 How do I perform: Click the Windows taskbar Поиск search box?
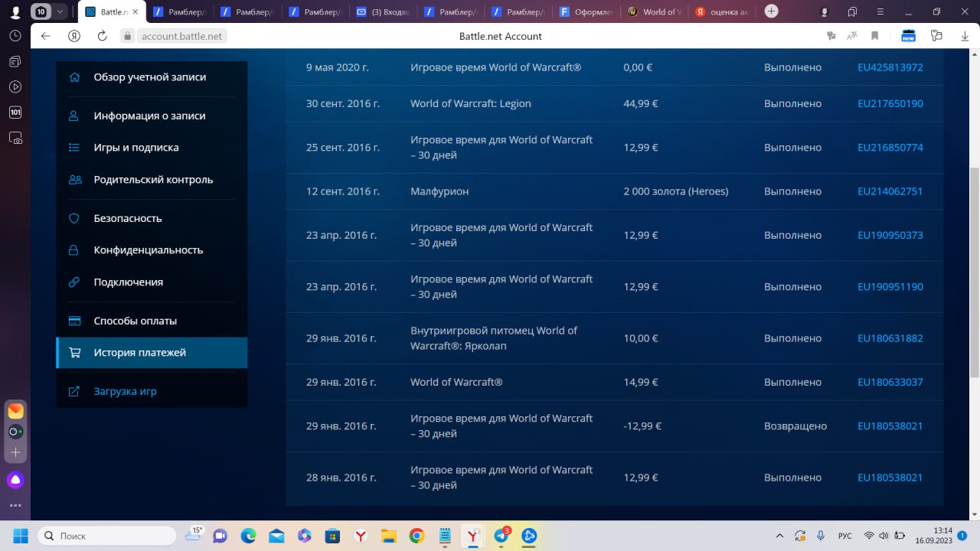pos(107,536)
